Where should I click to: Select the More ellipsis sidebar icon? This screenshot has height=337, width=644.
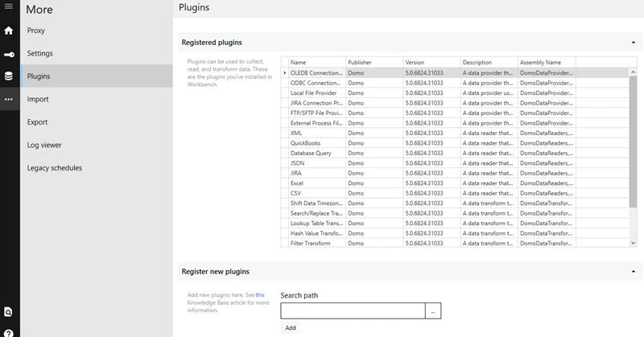[x=9, y=99]
